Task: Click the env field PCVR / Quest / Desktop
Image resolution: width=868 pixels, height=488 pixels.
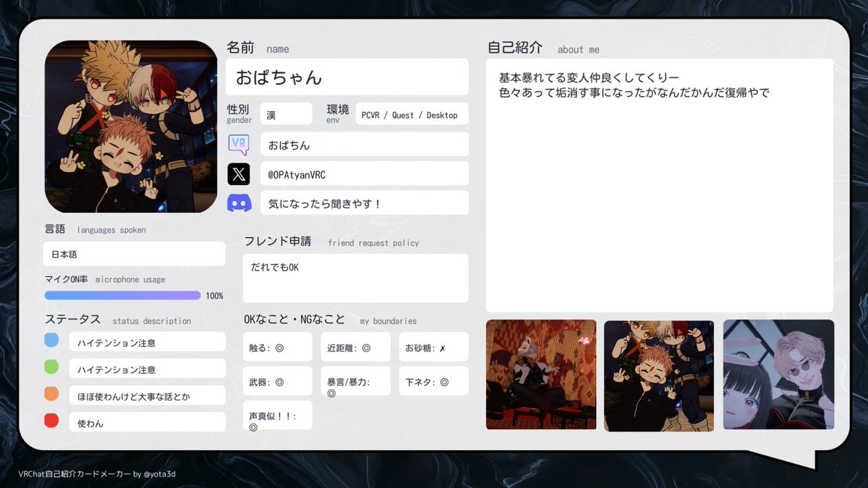Action: tap(412, 114)
